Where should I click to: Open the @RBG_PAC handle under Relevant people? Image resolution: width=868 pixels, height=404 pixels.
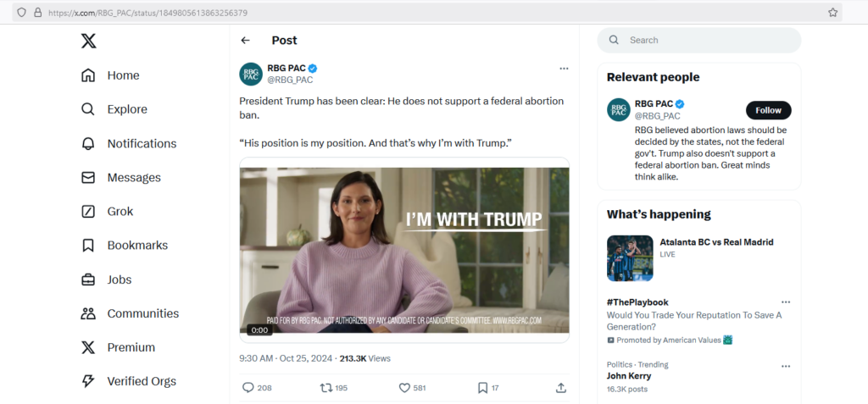tap(658, 116)
